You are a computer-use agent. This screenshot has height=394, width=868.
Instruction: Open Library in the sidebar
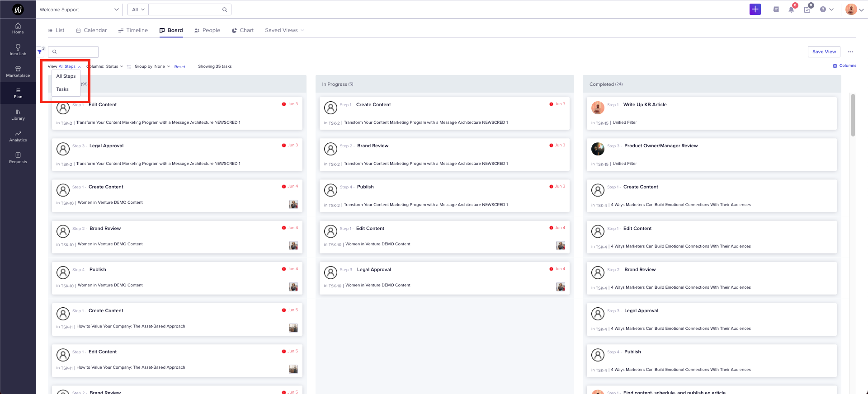pos(18,115)
